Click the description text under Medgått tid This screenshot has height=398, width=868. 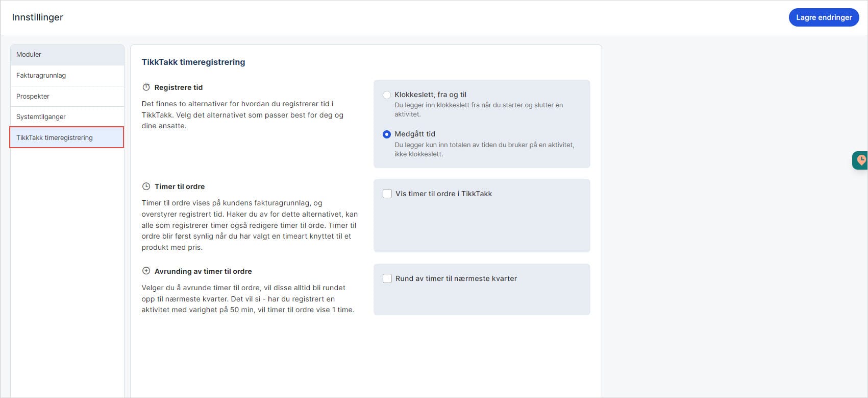[x=484, y=149]
